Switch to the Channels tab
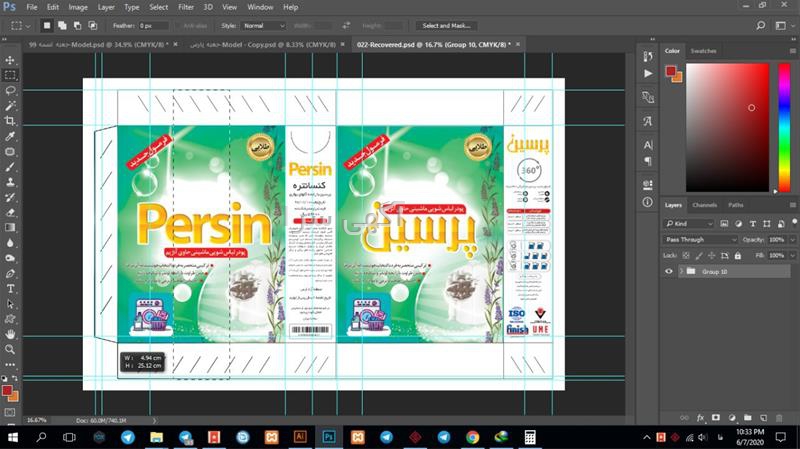Viewport: 800px width, 449px height. pyautogui.click(x=706, y=205)
